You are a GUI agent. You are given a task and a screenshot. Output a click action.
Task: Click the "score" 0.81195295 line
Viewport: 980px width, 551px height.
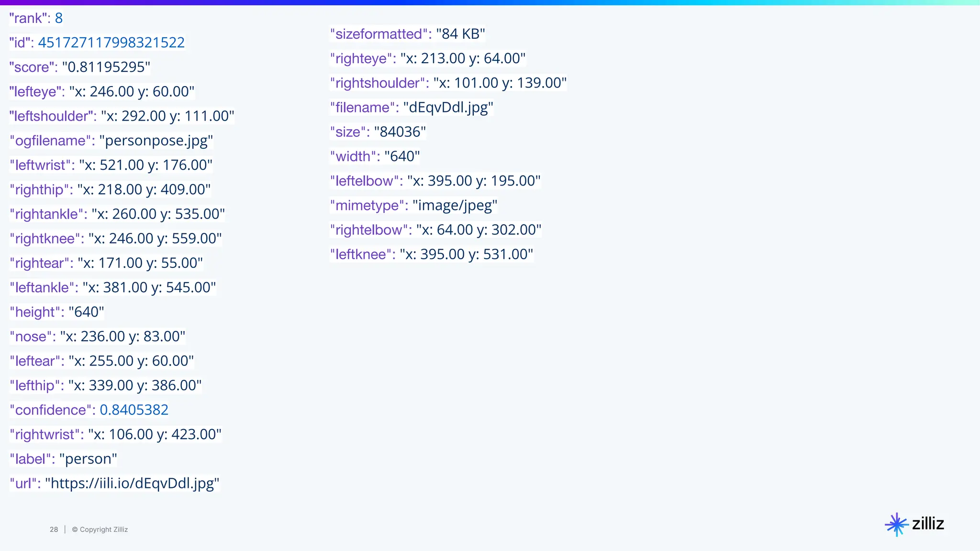point(79,67)
